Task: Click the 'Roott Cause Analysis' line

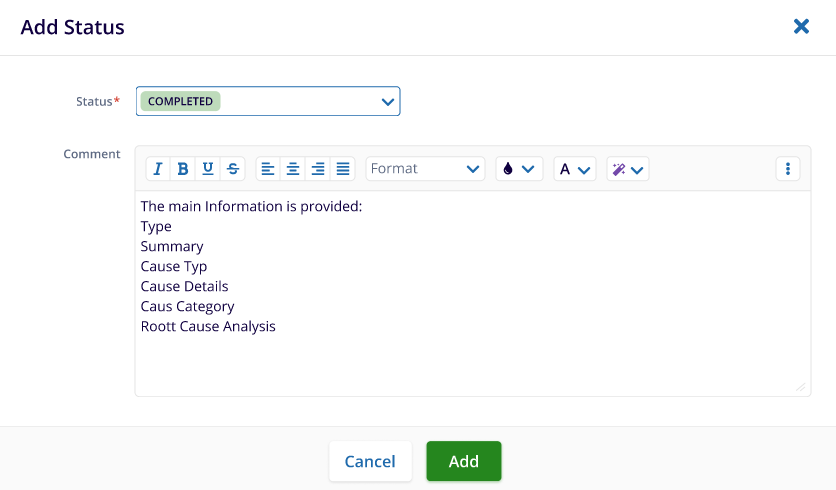Action: pos(208,326)
